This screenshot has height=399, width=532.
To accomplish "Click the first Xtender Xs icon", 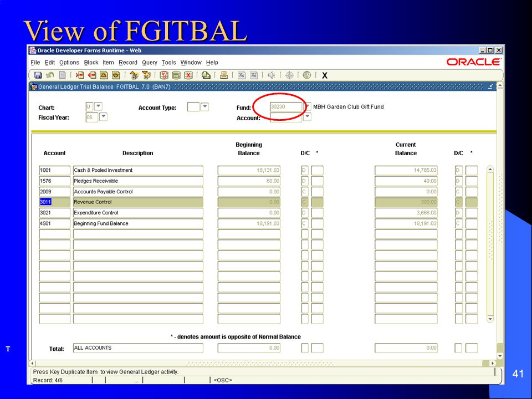I will click(242, 75).
